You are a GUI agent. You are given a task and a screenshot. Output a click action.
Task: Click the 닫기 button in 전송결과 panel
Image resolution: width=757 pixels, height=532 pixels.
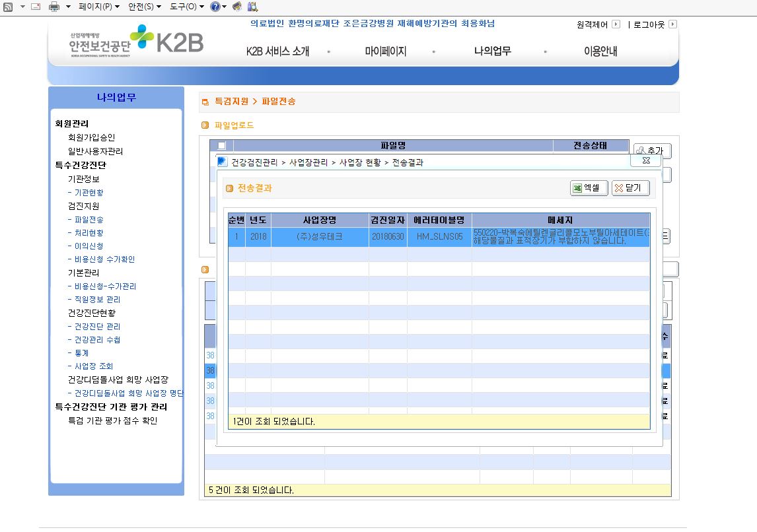[x=631, y=188]
